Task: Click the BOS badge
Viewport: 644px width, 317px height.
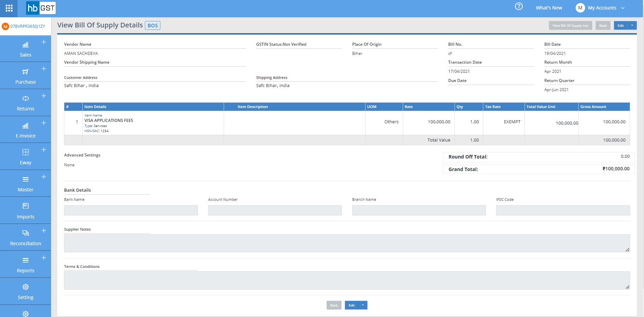Action: coord(153,25)
